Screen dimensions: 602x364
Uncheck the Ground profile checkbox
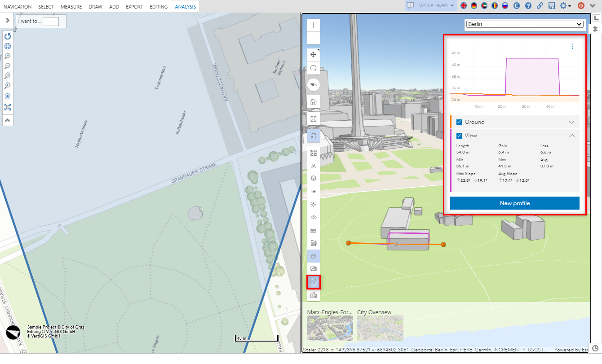pyautogui.click(x=459, y=122)
